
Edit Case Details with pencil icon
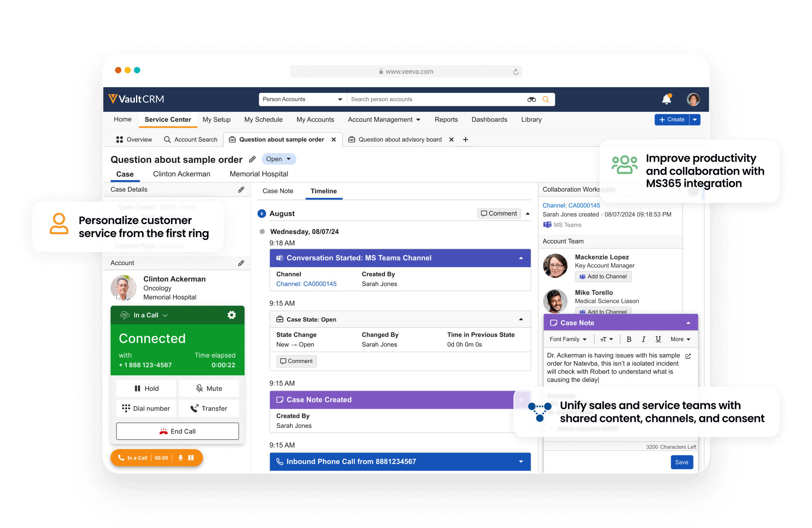point(241,190)
